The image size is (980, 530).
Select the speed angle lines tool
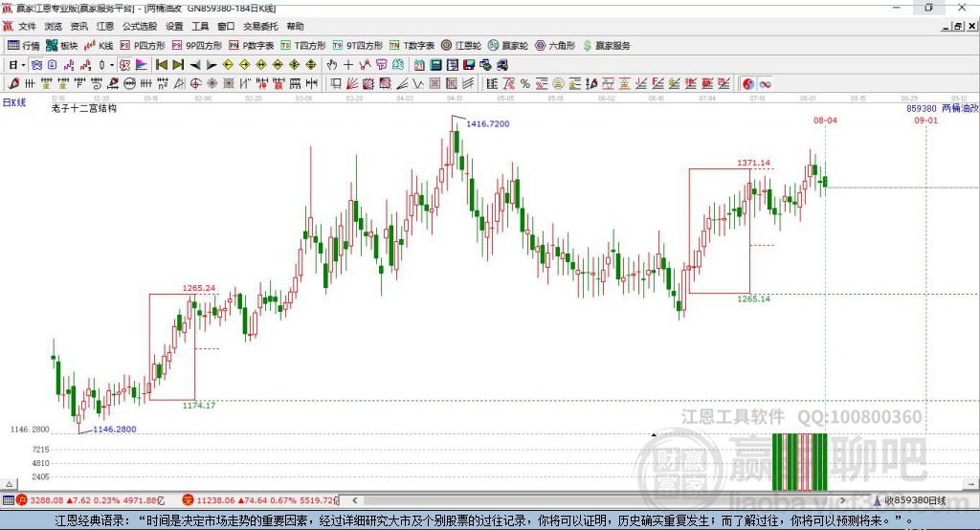402,84
